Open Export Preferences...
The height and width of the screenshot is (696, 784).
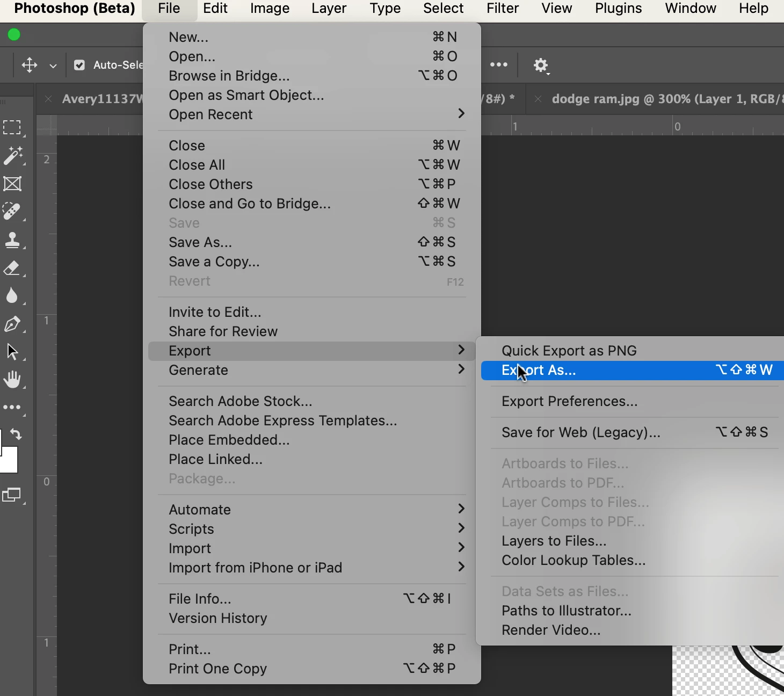[x=633, y=401]
